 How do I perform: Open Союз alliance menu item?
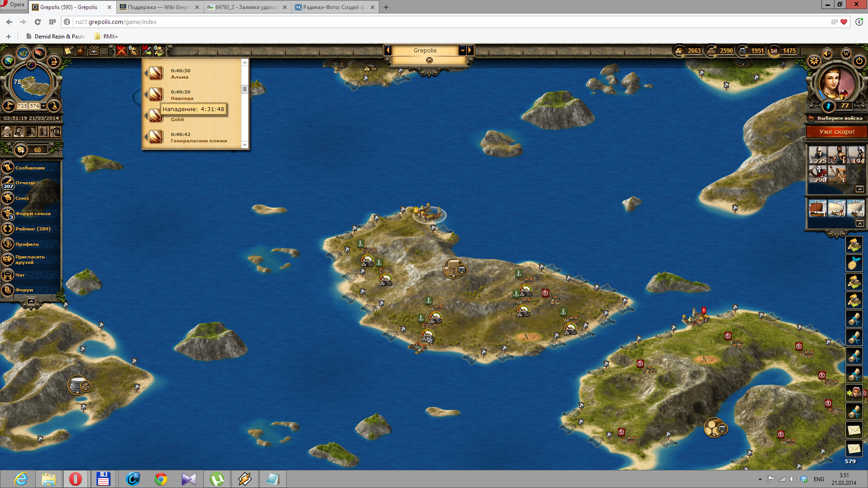(22, 198)
